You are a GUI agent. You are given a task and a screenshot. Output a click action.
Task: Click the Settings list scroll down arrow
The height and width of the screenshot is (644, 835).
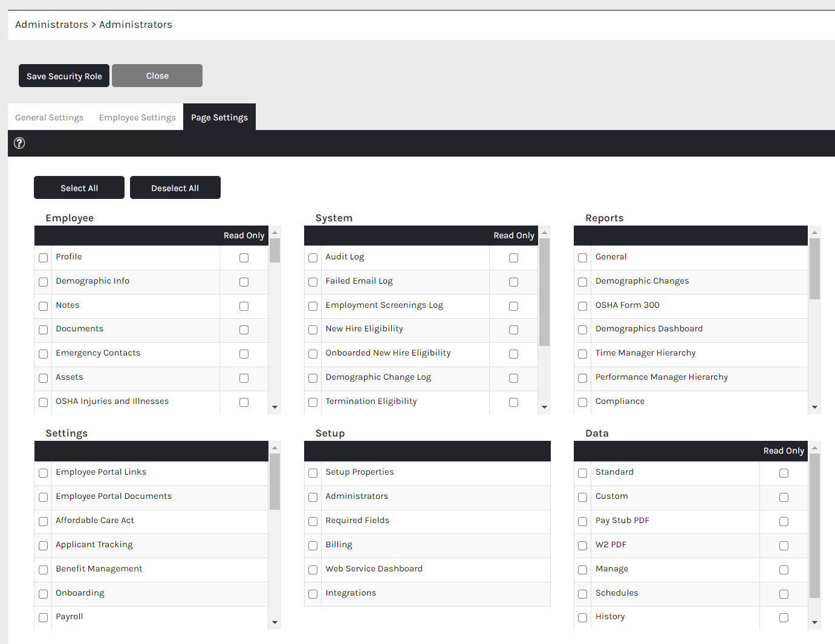(275, 623)
